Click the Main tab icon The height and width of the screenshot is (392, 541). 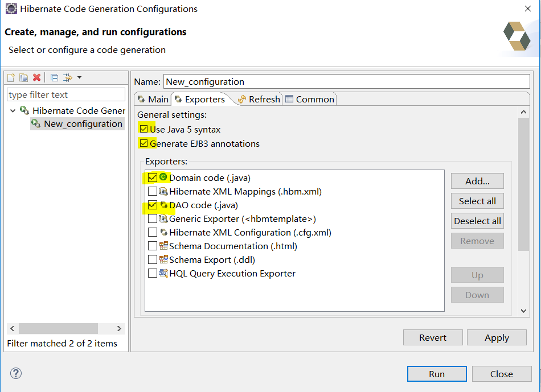tap(141, 100)
